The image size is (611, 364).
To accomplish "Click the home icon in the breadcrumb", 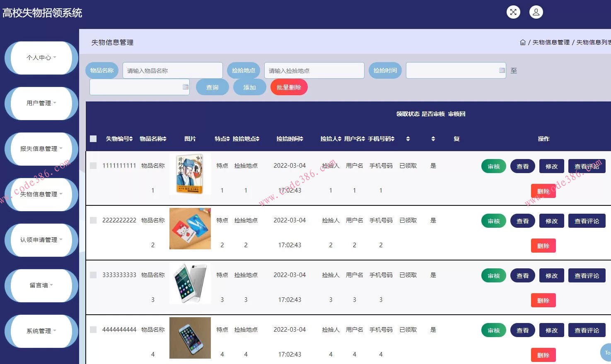I will pos(522,42).
